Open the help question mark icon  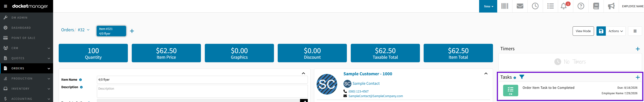point(581,6)
